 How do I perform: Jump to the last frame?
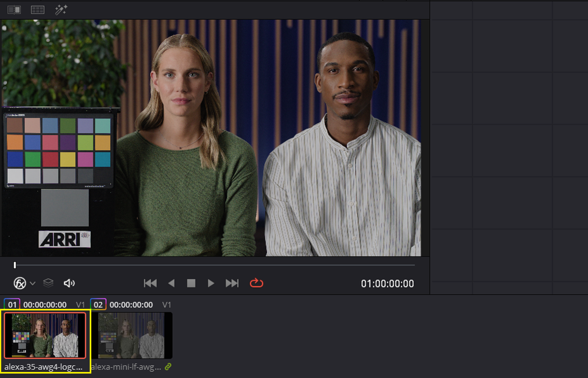tap(232, 283)
